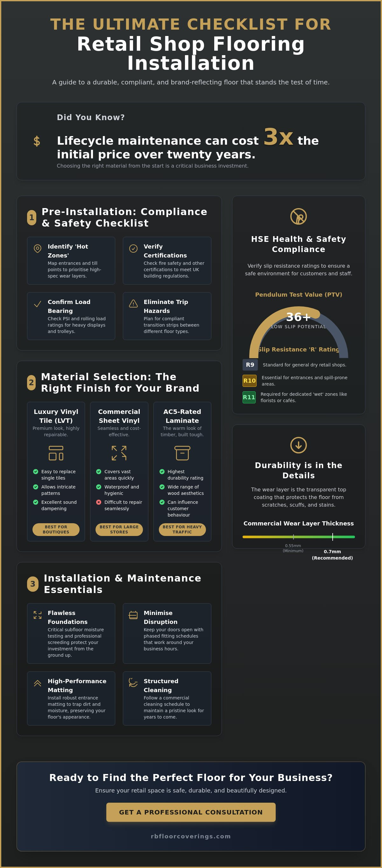Click the Best for Large Stores badge
Viewport: 382px width, 868px height.
[x=119, y=529]
